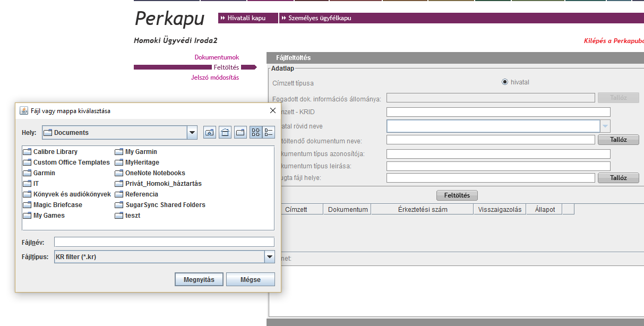644x326 pixels.
Task: Select the teszt folder
Action: (128, 216)
